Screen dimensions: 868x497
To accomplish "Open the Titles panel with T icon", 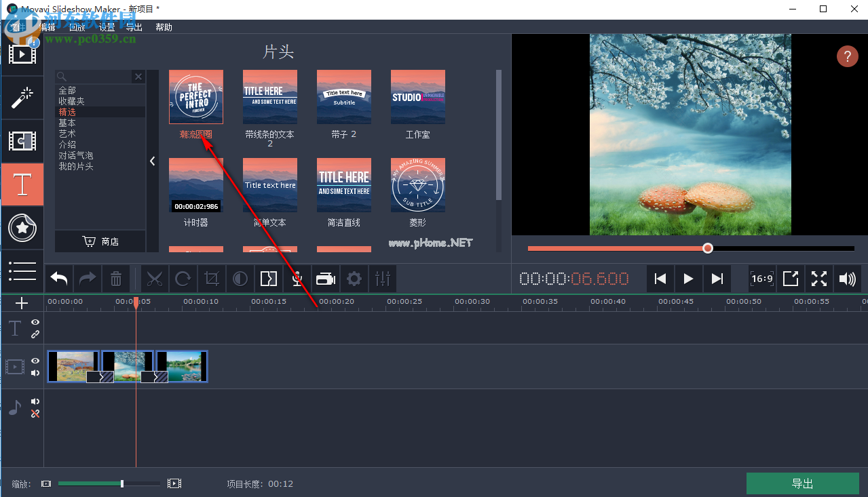I will (22, 184).
